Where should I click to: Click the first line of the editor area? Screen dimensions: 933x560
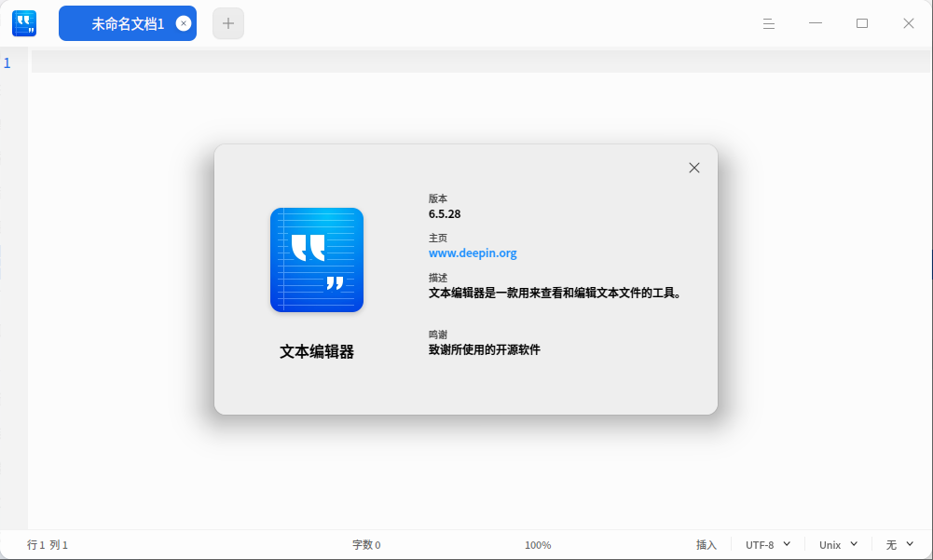pos(480,61)
